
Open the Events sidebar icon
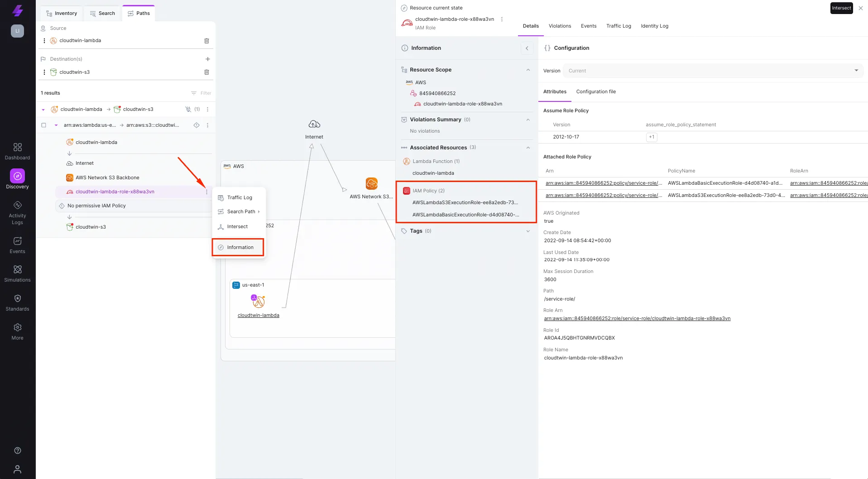pyautogui.click(x=17, y=245)
